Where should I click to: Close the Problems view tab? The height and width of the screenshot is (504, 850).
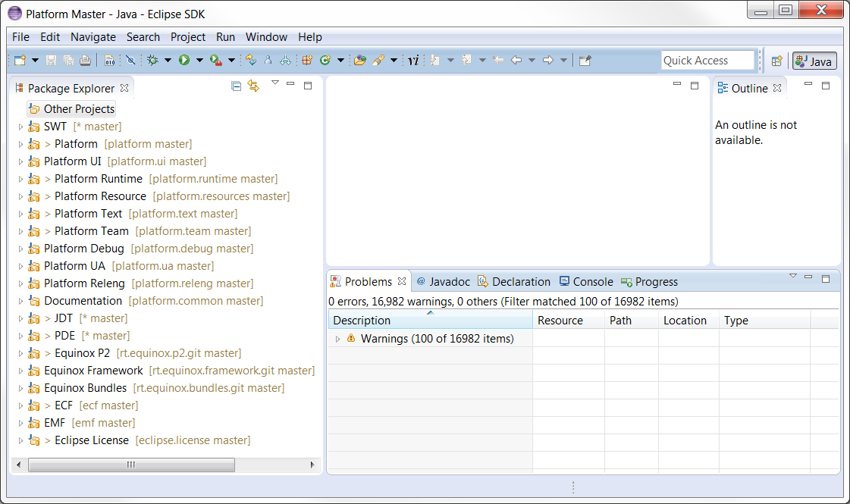pos(402,281)
